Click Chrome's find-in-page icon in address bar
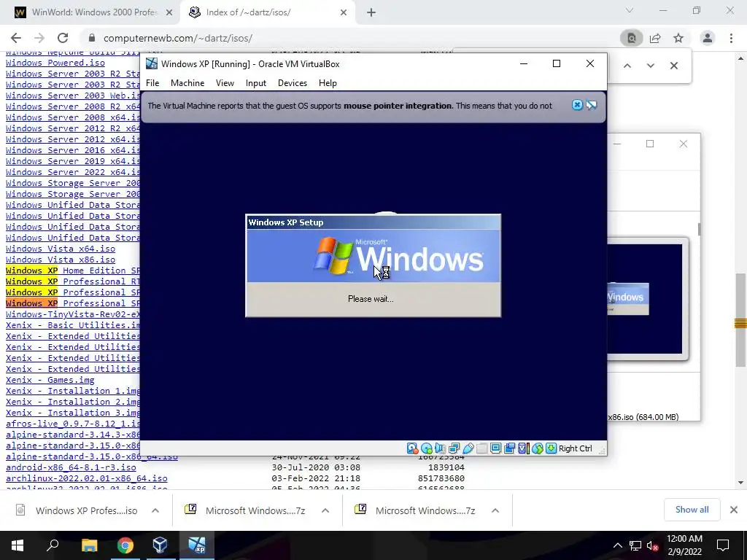747x560 pixels. click(x=632, y=38)
